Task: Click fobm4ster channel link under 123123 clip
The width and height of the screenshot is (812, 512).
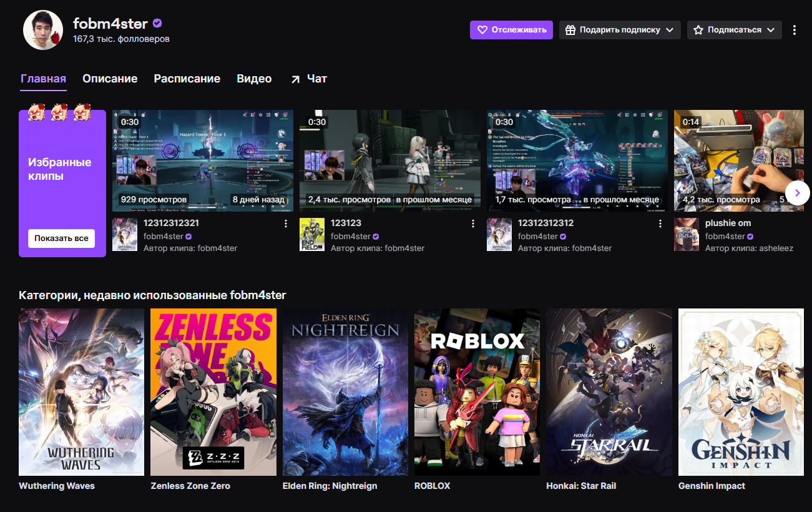Action: point(350,236)
